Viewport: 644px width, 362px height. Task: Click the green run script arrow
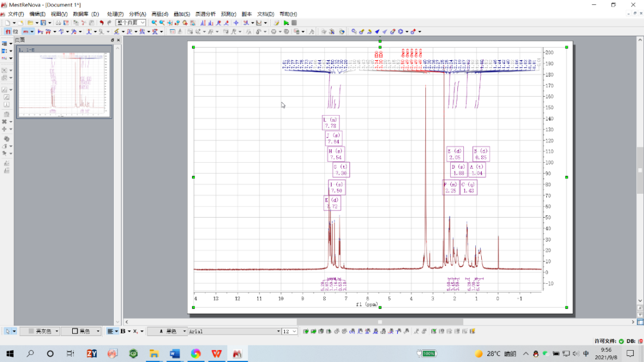[x=286, y=23]
